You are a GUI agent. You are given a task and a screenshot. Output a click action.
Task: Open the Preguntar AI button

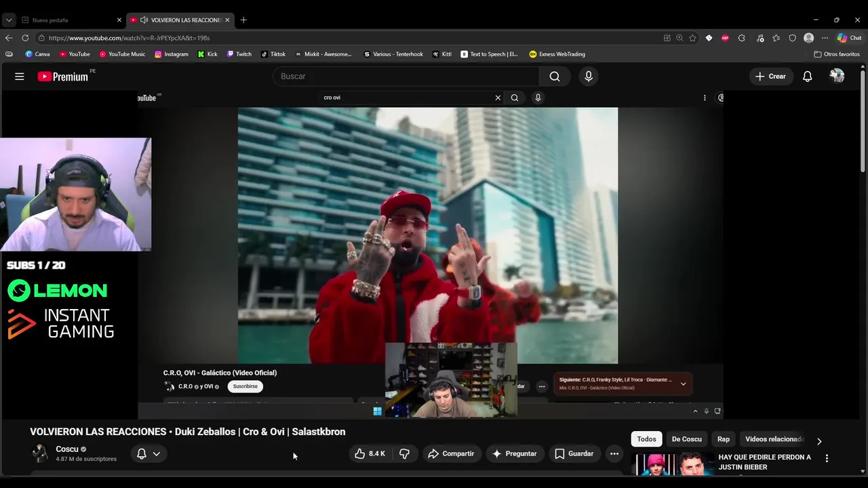514,453
